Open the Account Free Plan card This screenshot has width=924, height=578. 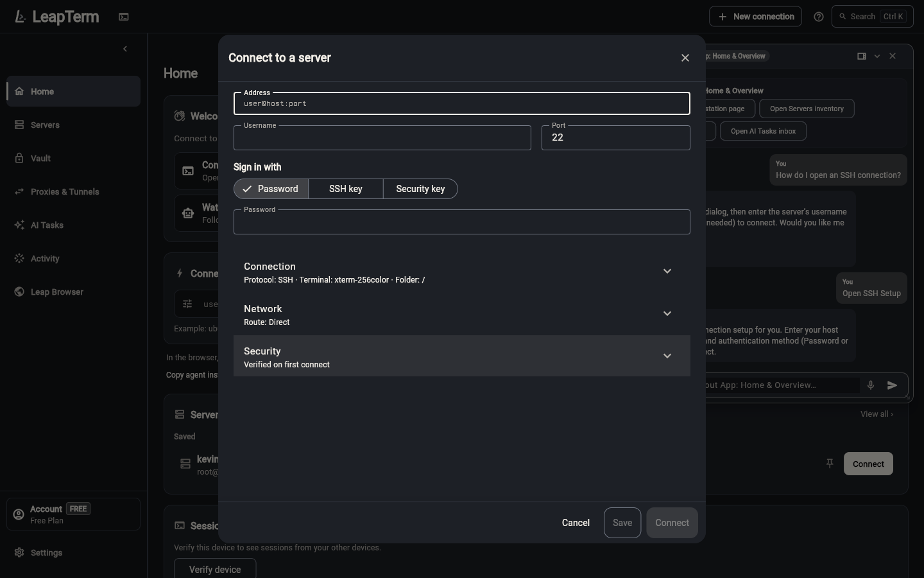tap(74, 514)
